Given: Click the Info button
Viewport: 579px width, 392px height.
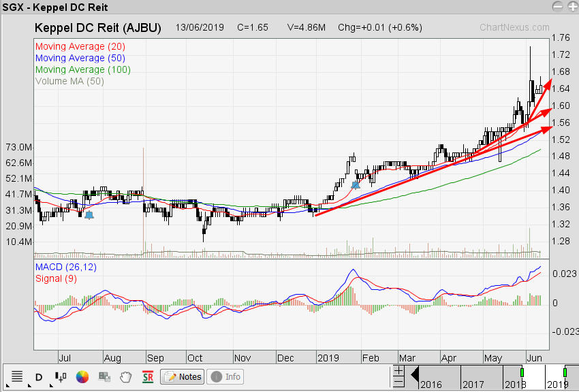Looking at the screenshot, I should click(x=225, y=376).
